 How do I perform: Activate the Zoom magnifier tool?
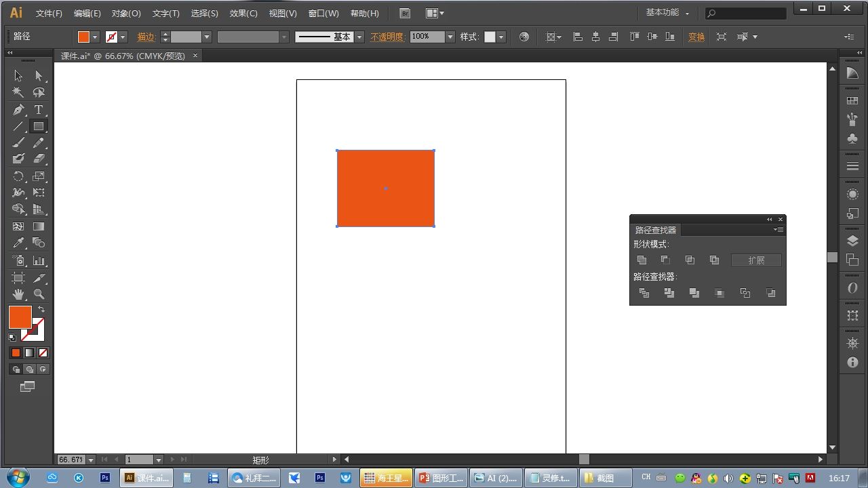pyautogui.click(x=39, y=294)
